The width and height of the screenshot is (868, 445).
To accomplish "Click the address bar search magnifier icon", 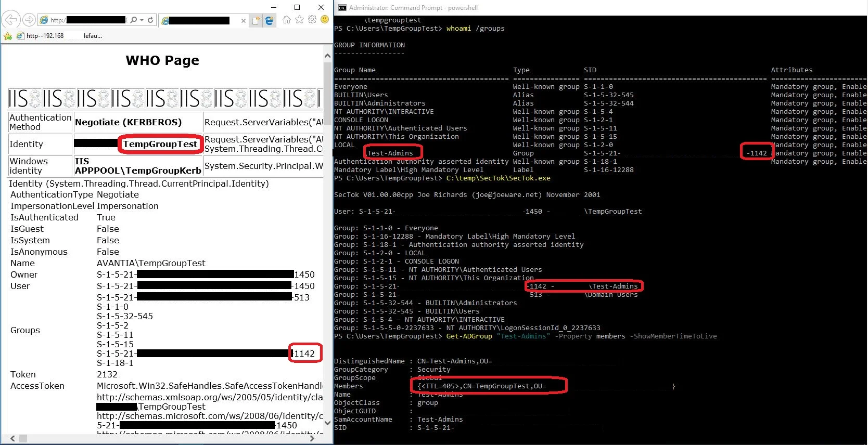I will pyautogui.click(x=134, y=20).
